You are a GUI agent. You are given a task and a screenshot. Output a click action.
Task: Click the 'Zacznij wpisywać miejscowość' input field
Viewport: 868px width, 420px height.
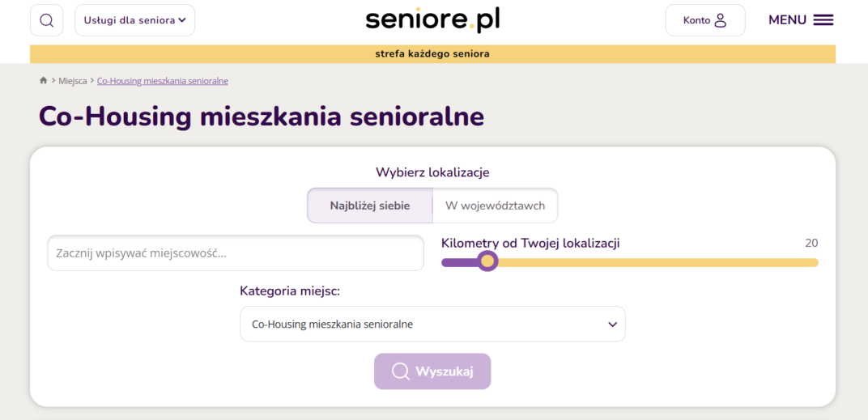[235, 253]
